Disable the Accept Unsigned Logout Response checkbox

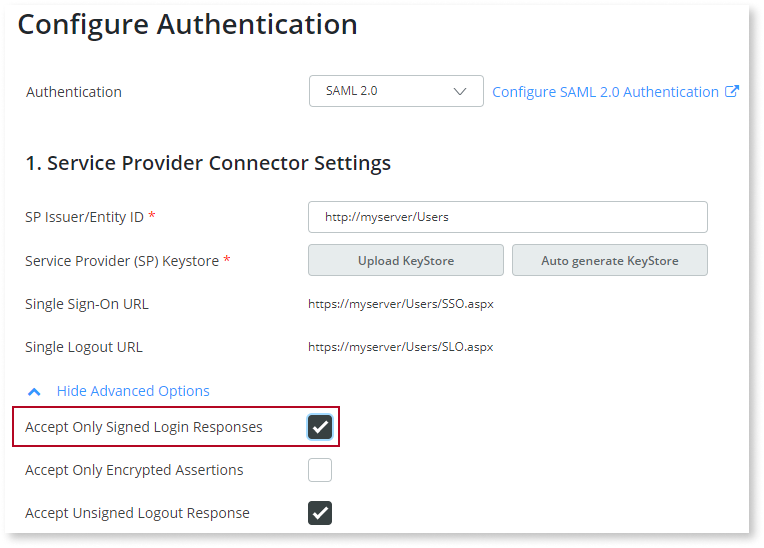pos(320,513)
